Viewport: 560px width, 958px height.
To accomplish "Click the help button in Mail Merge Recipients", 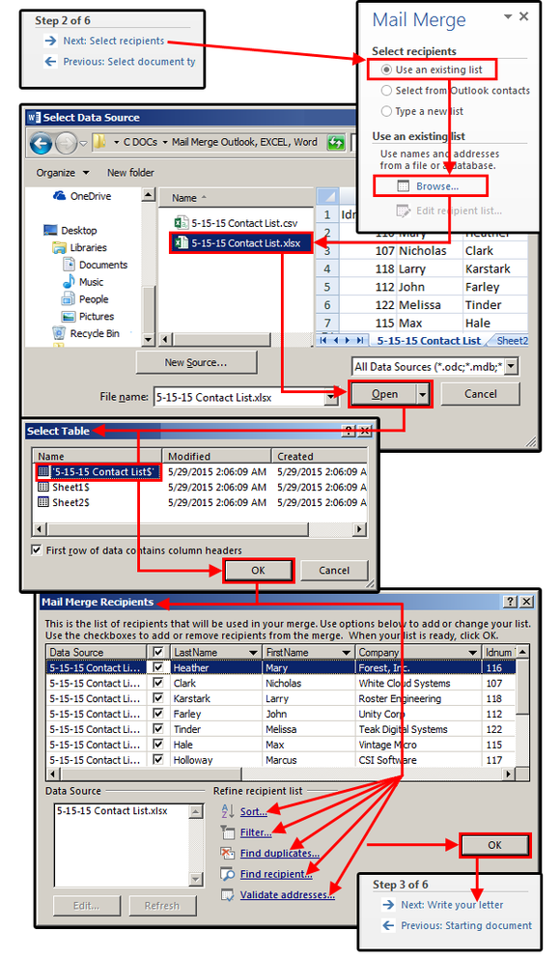I will (511, 602).
